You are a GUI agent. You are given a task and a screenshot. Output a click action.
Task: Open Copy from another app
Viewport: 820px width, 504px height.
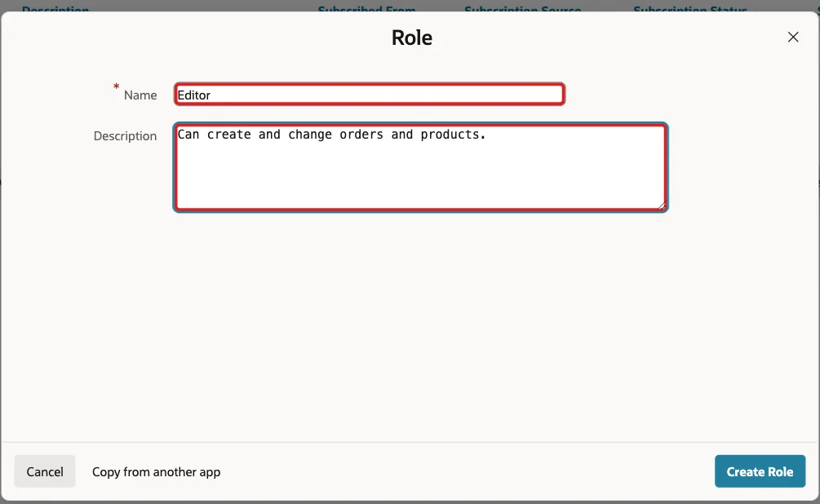tap(157, 471)
